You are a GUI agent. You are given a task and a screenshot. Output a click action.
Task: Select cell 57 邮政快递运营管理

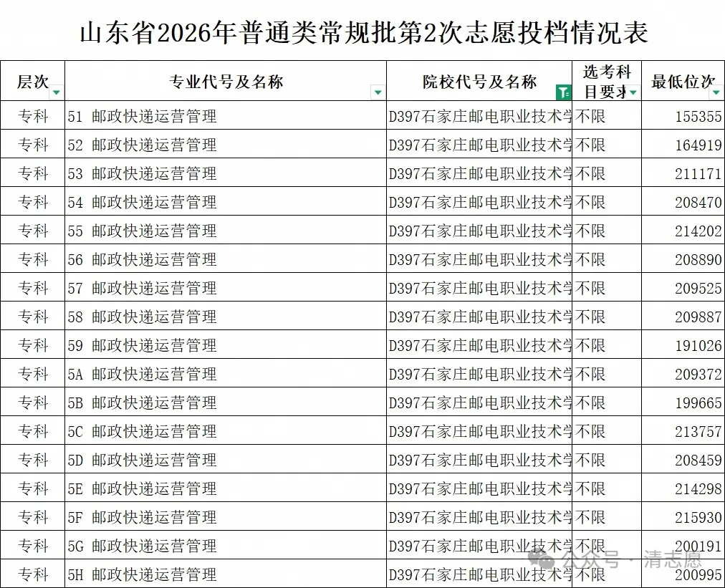(x=226, y=287)
